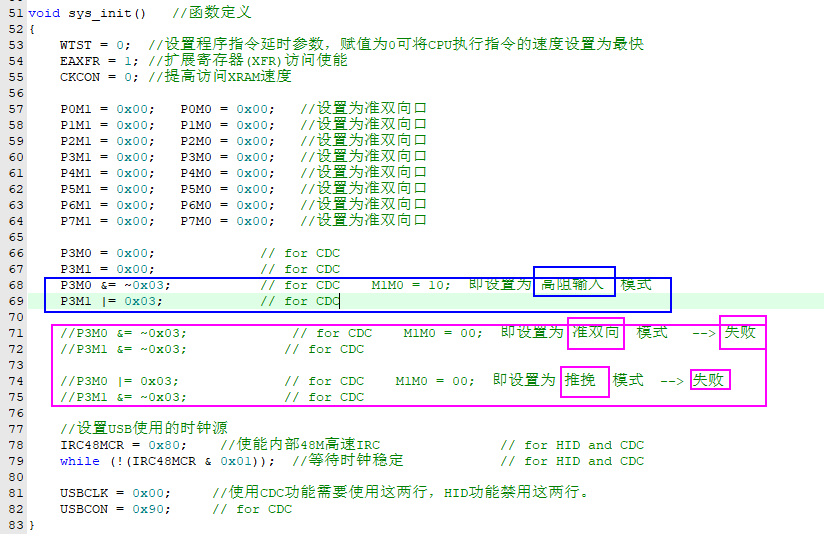
Task: Click the //设置USB使用的时钟源 comment
Action: coord(143,428)
